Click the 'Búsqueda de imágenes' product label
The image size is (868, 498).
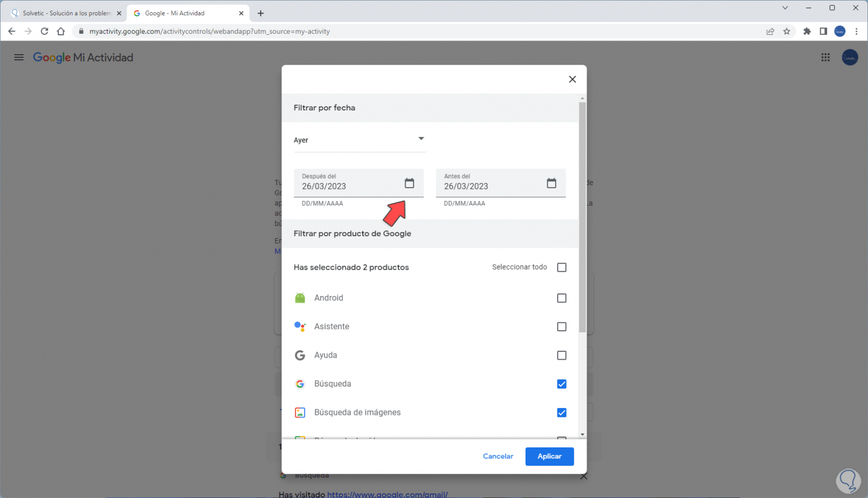pyautogui.click(x=358, y=413)
